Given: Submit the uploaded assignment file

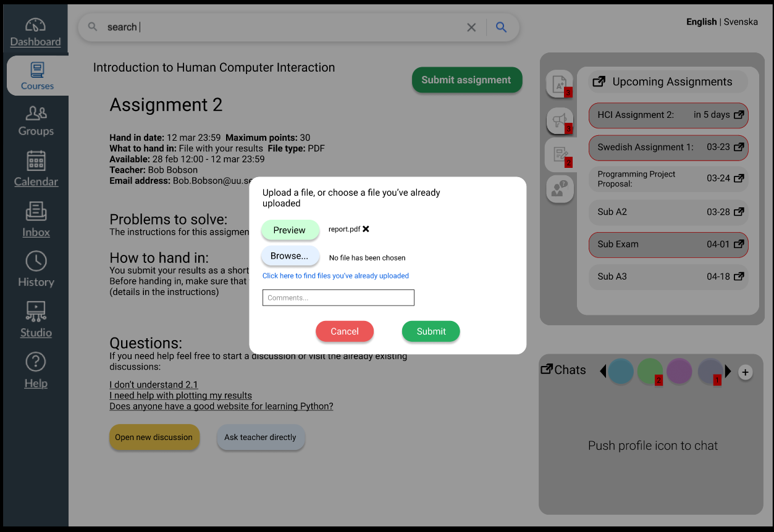Looking at the screenshot, I should [x=431, y=331].
